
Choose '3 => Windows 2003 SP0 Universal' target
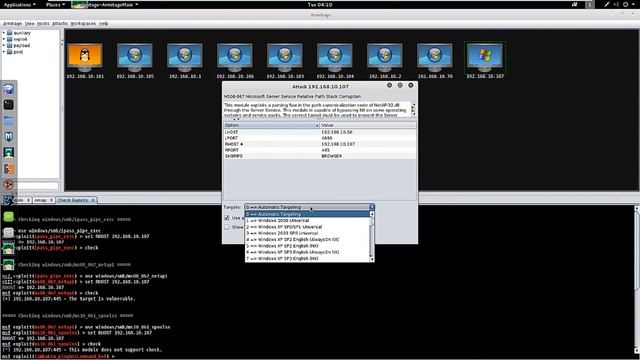(x=307, y=233)
